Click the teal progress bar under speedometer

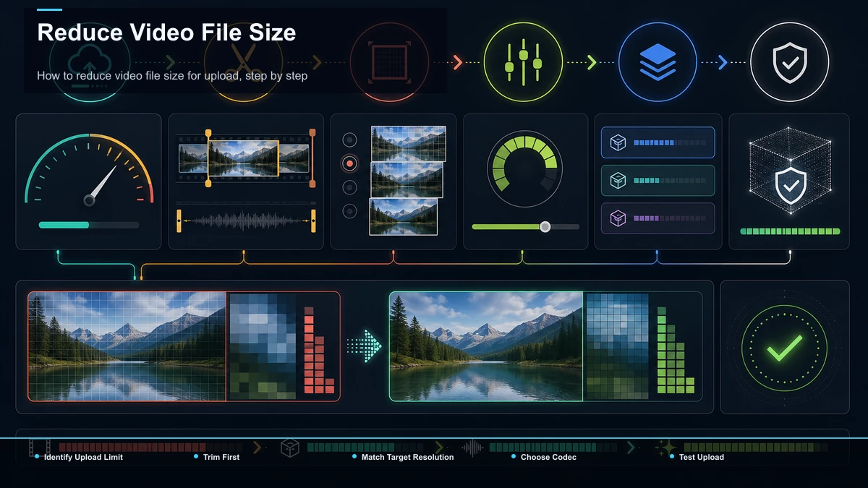(89, 225)
